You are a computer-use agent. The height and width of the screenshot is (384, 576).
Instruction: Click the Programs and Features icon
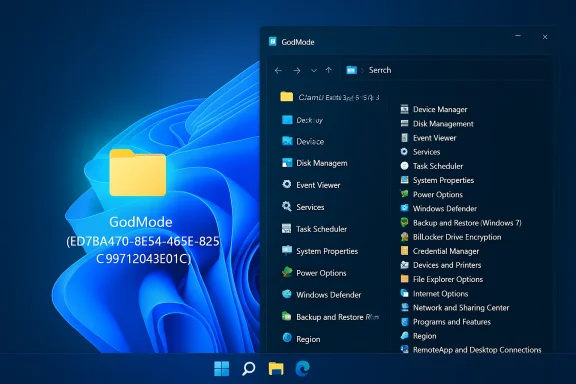pyautogui.click(x=404, y=322)
